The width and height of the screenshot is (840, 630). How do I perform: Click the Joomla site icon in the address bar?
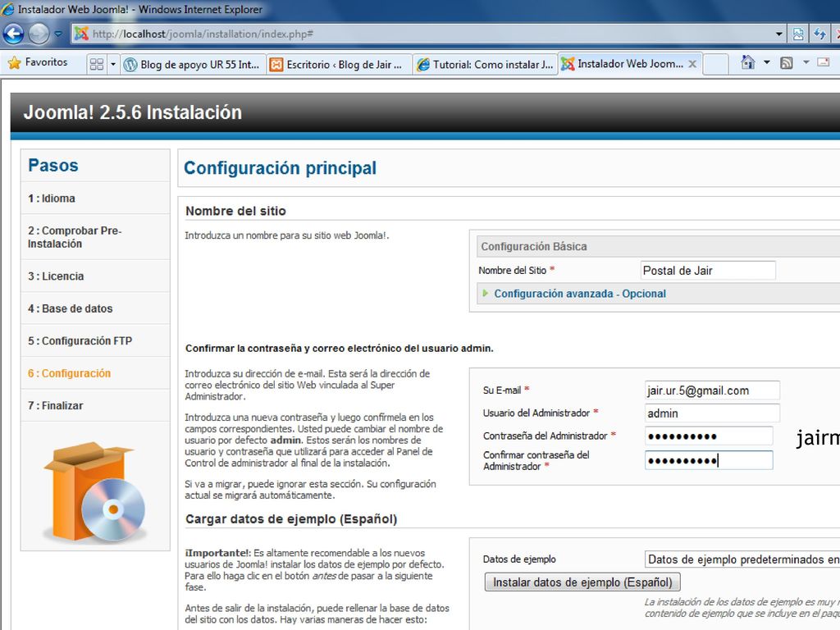tap(81, 34)
